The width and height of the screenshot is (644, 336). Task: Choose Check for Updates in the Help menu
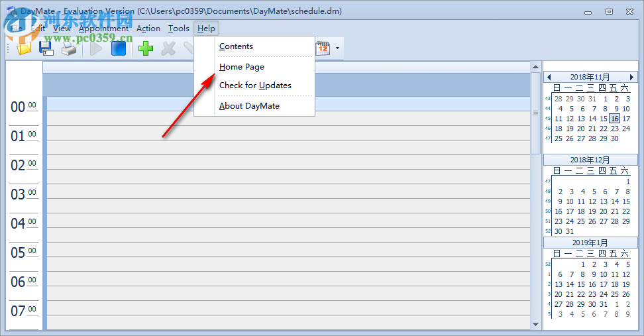(254, 85)
